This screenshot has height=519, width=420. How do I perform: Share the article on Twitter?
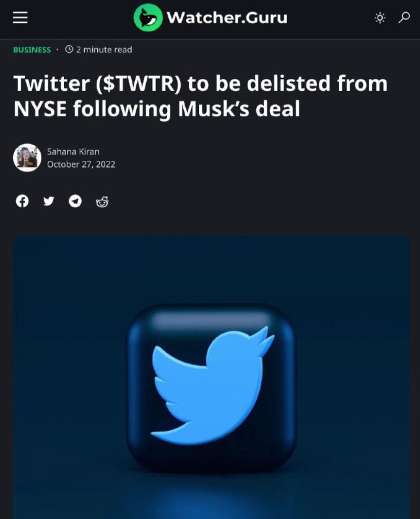[x=48, y=201]
